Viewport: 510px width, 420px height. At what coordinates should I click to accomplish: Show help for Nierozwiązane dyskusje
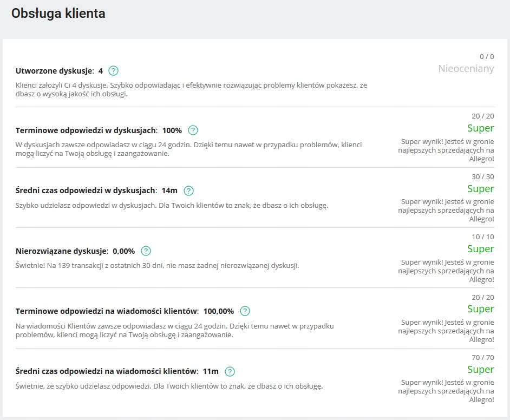point(146,251)
